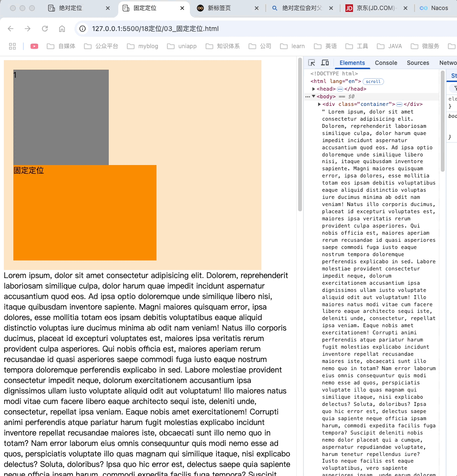This screenshot has width=457, height=476.
Task: Open the Network panel in DevTools
Action: [448, 63]
